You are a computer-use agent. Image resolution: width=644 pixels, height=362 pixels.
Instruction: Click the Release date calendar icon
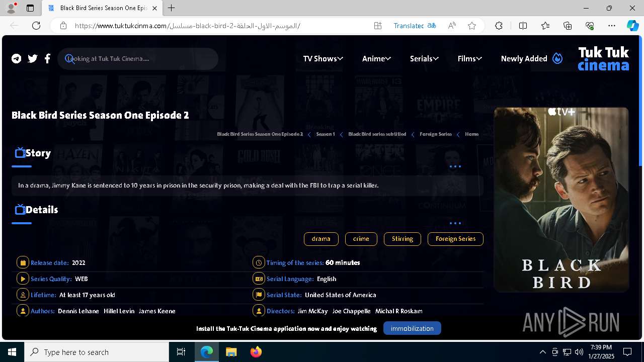tap(23, 262)
